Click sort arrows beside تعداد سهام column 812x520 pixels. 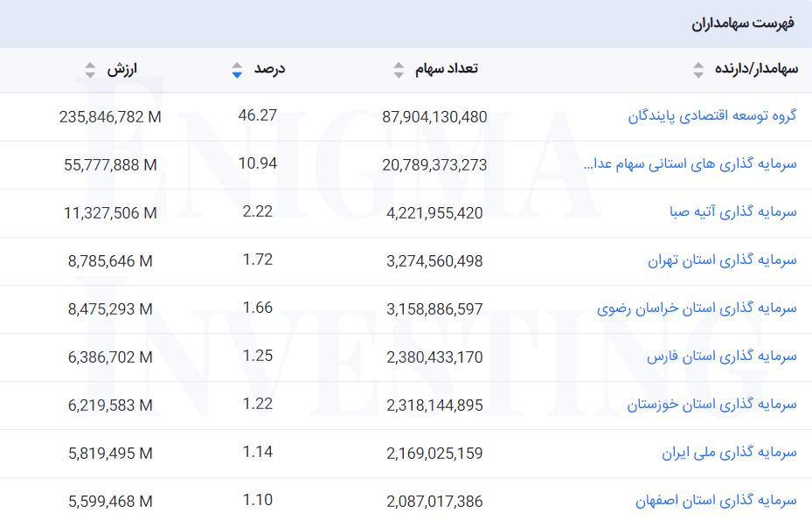click(x=399, y=70)
